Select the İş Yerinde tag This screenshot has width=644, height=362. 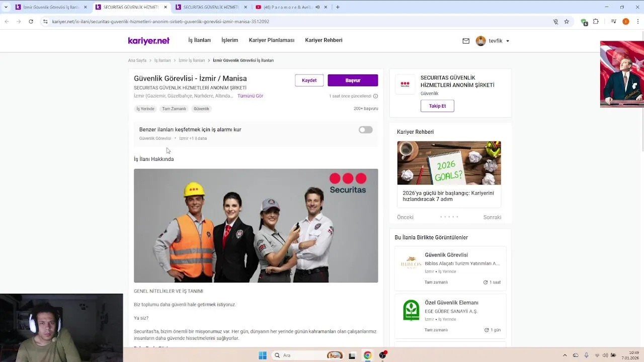click(x=145, y=109)
